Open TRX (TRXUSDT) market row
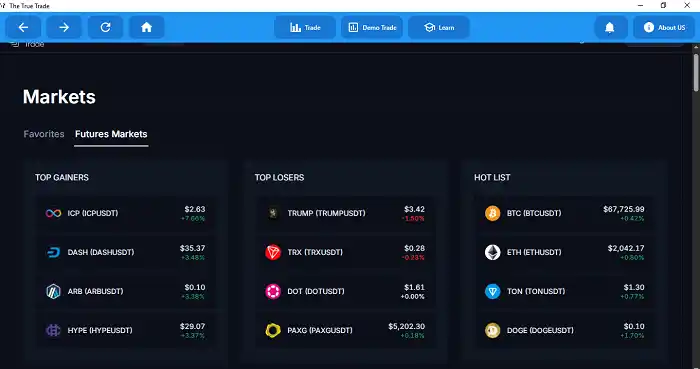700x369 pixels. (346, 252)
